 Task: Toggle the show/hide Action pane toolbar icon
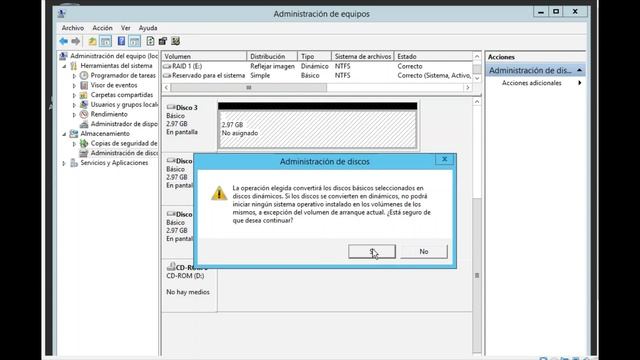pyautogui.click(x=134, y=41)
